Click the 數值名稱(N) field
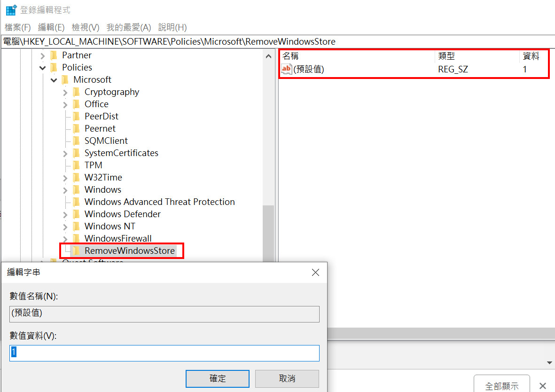Screen dimensions: 555x392 point(164,314)
